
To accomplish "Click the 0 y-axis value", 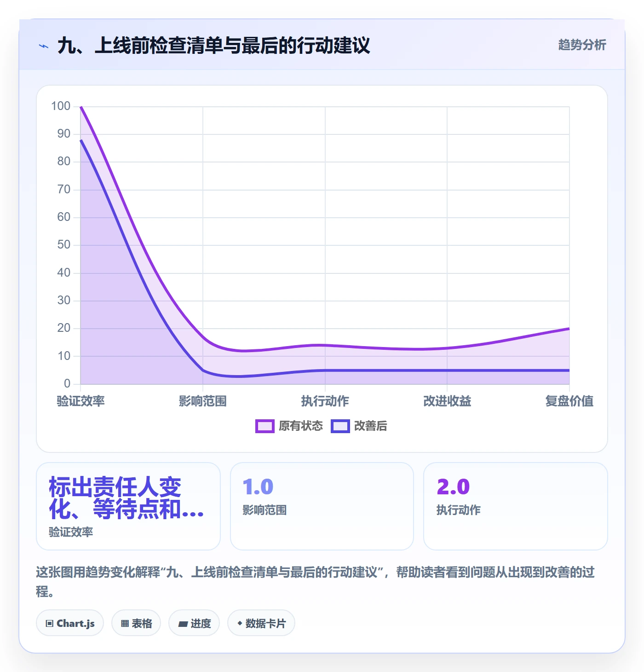I will 67,383.
